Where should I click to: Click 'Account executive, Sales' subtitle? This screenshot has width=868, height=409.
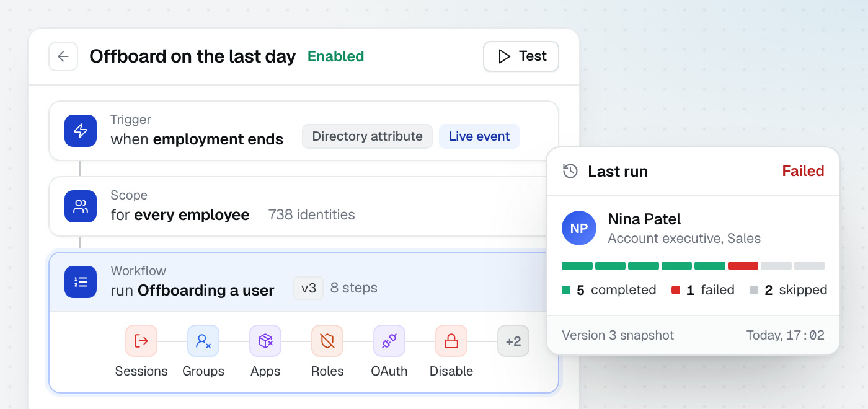point(684,239)
